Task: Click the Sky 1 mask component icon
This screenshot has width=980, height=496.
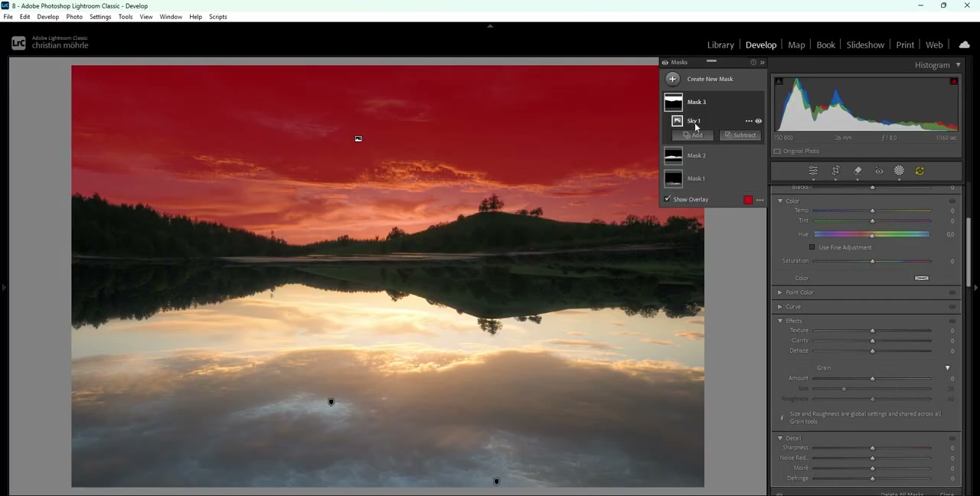Action: (677, 121)
